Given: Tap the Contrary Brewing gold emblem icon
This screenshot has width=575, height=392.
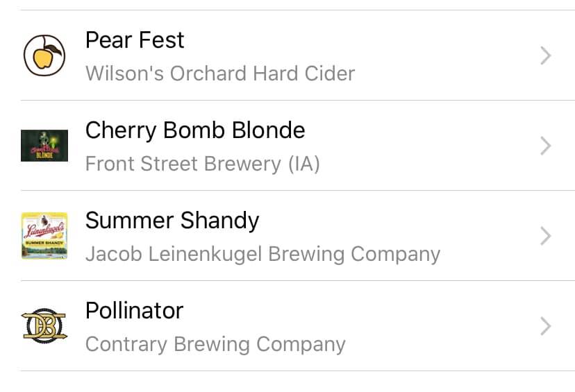Looking at the screenshot, I should 44,325.
